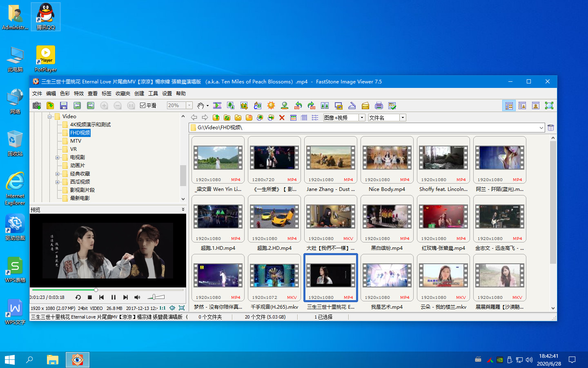Open the 特效 menu
Viewport: 588px width, 368px height.
coord(79,94)
